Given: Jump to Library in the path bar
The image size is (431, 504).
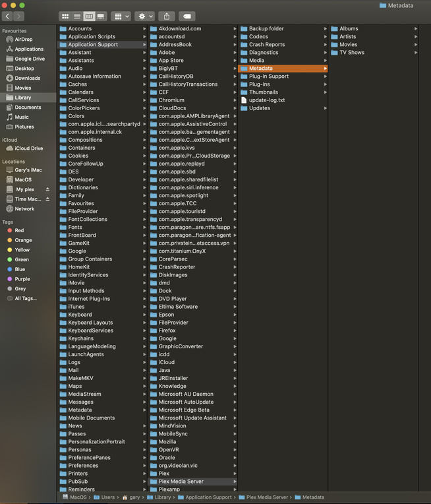Looking at the screenshot, I should 159,497.
